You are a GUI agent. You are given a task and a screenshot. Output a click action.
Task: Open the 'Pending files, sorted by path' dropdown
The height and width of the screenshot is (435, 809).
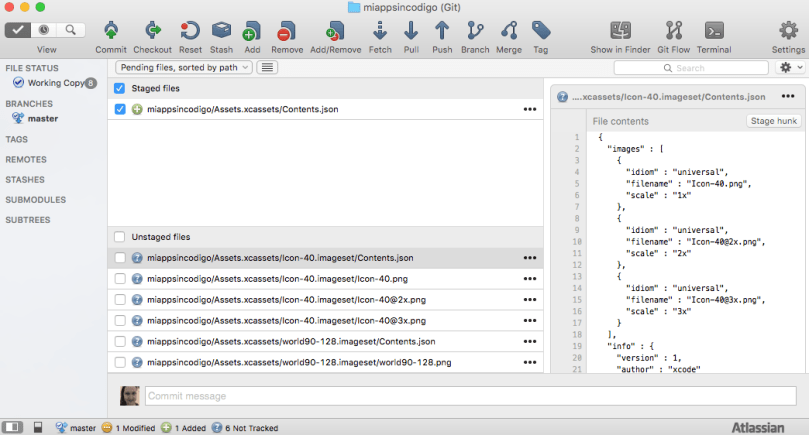[183, 67]
